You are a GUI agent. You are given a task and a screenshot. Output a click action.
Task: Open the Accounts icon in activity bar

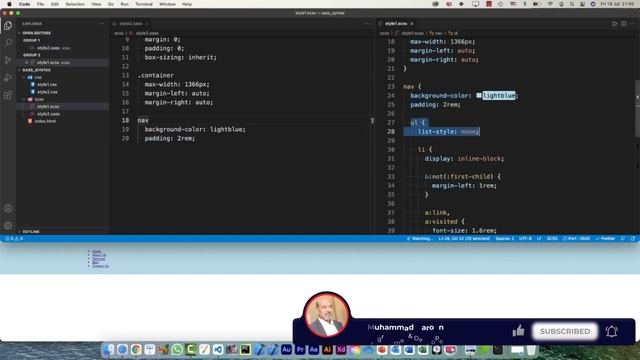click(8, 209)
